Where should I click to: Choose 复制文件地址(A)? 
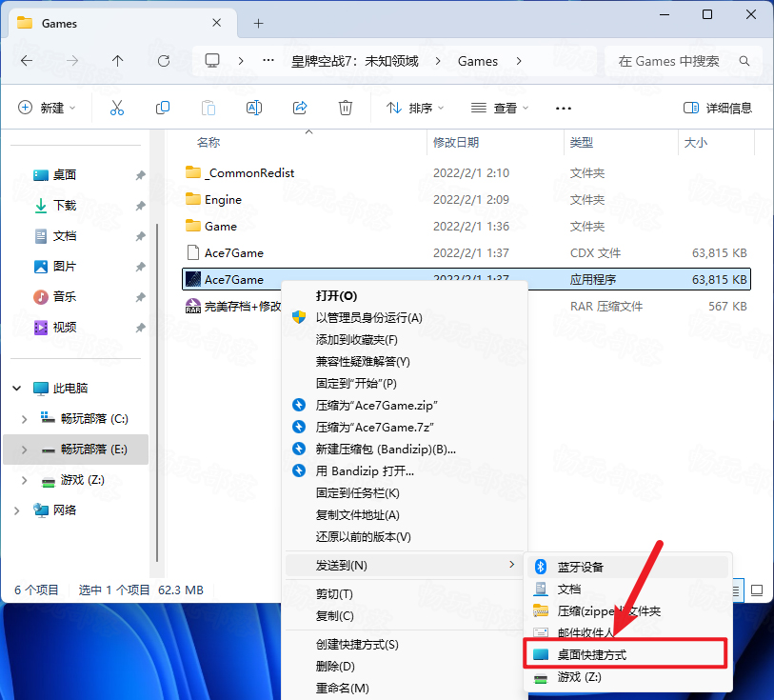tap(405, 515)
